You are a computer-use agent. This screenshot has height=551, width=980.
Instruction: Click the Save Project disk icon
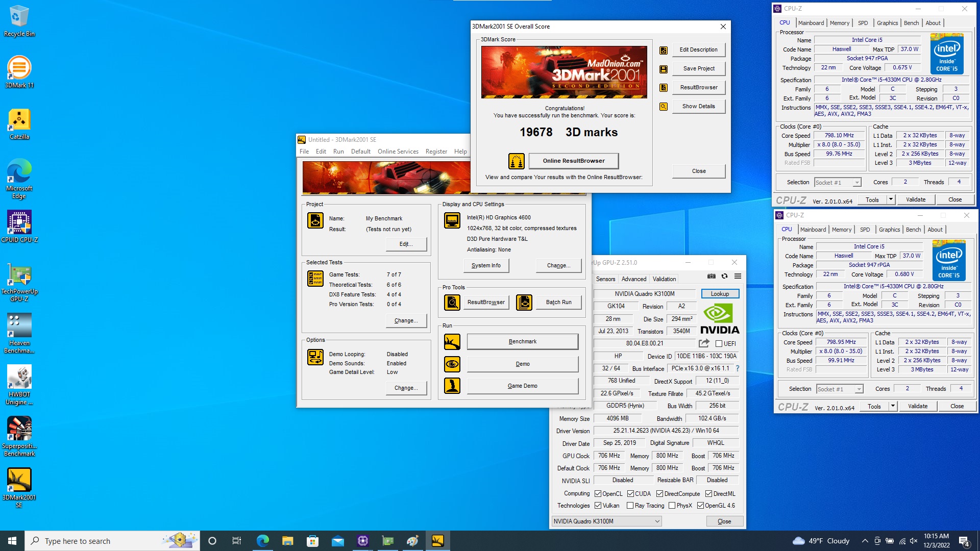[664, 69]
